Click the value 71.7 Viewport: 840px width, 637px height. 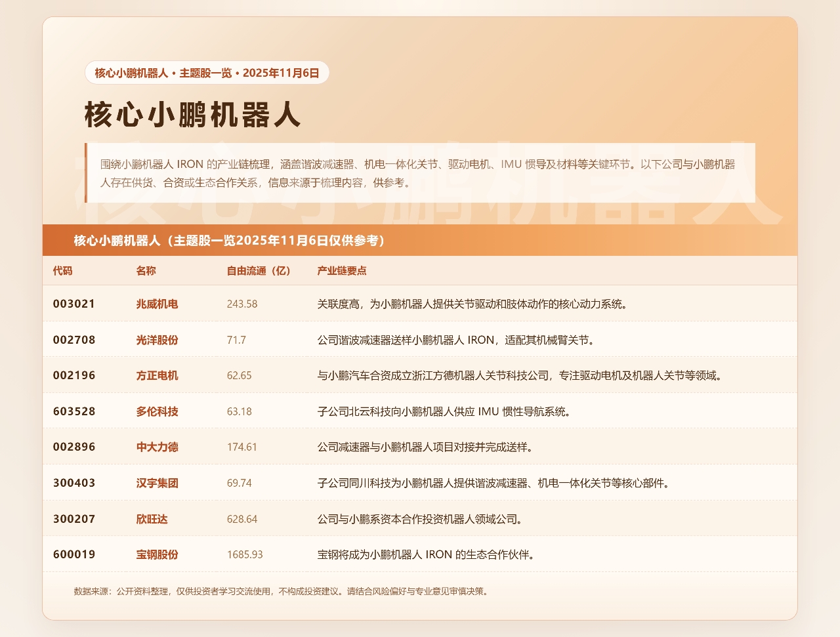point(236,340)
